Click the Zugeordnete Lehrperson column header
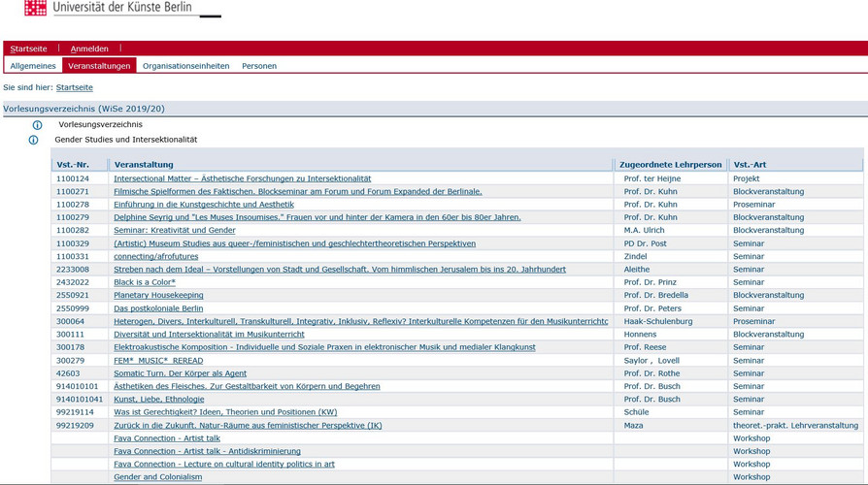 coord(670,165)
